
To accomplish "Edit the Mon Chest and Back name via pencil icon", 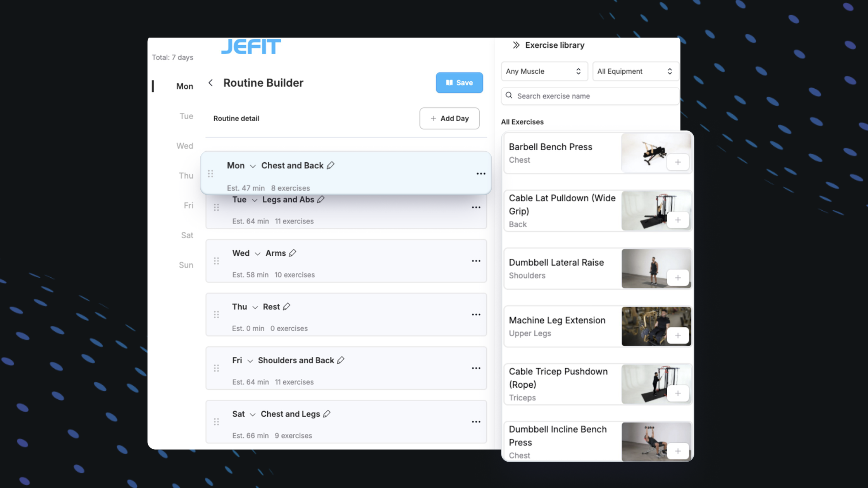I will (331, 165).
